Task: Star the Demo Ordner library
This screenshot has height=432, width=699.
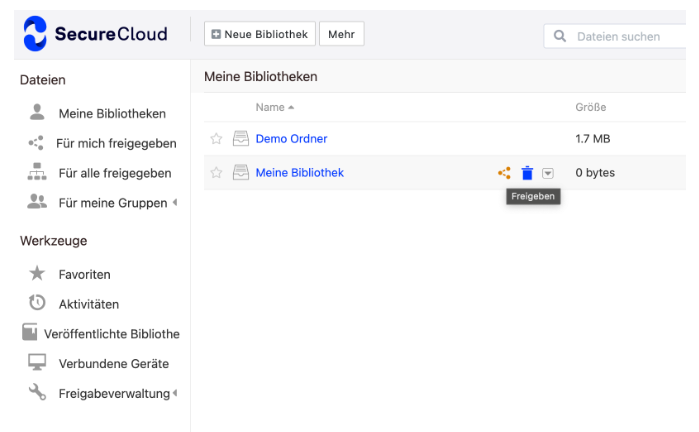Action: pyautogui.click(x=216, y=139)
